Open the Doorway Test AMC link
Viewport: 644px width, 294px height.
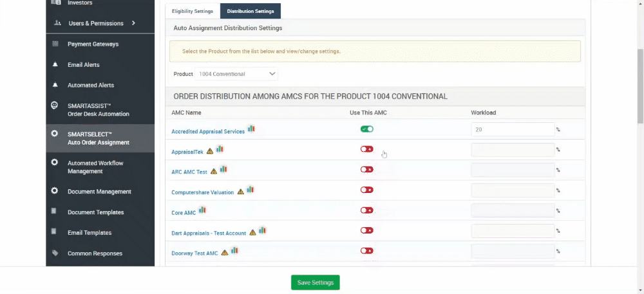click(194, 253)
